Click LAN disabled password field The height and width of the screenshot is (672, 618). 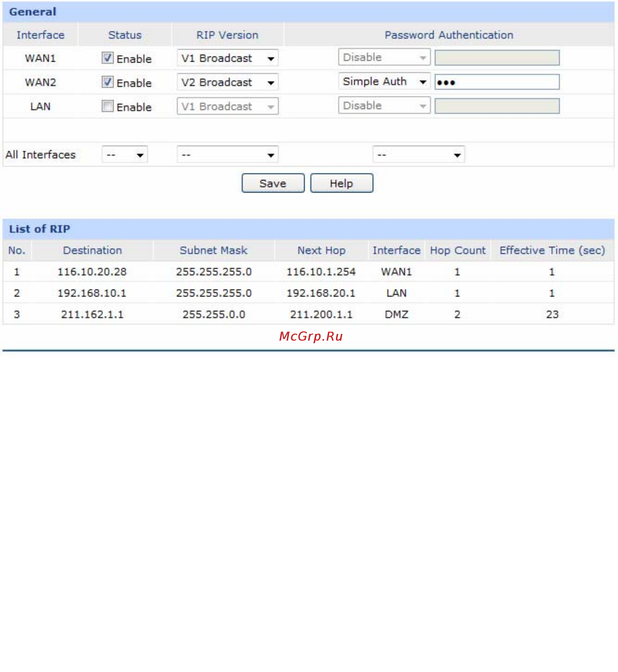coord(497,106)
